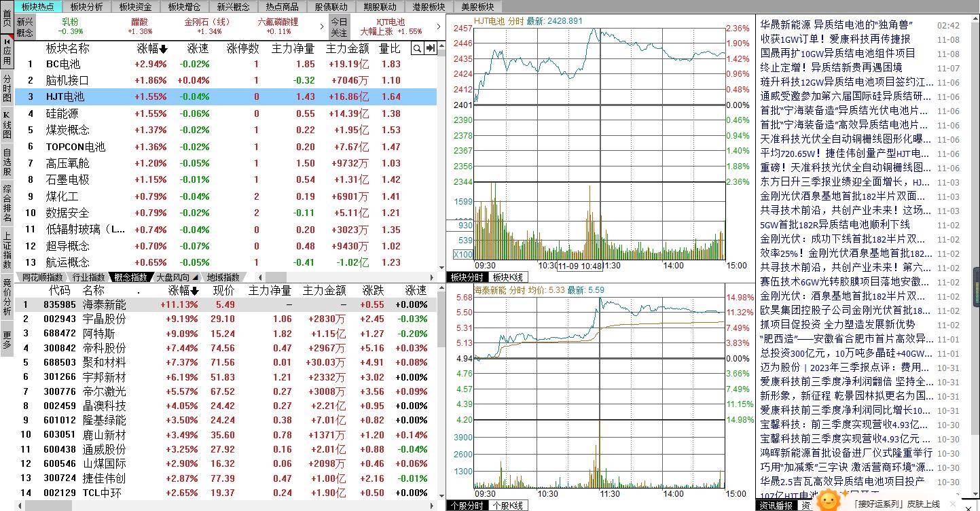
Task: Open 期股联动 tab
Action: [380, 7]
